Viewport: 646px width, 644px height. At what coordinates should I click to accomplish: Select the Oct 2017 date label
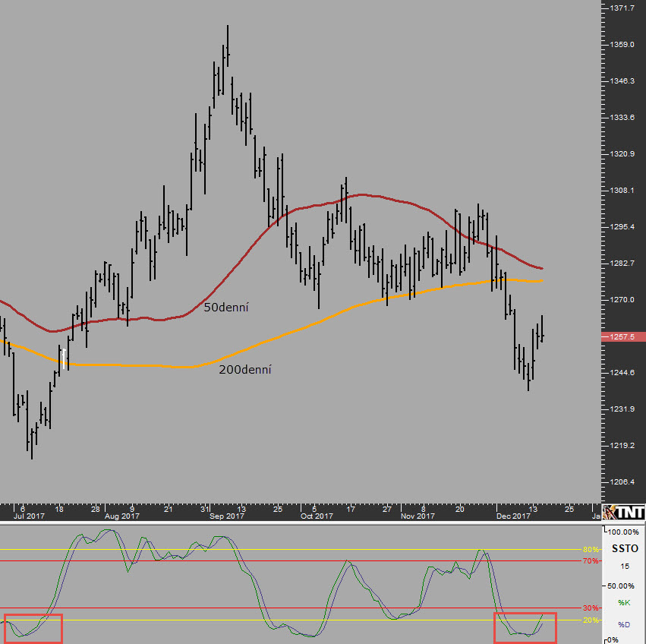point(317,516)
